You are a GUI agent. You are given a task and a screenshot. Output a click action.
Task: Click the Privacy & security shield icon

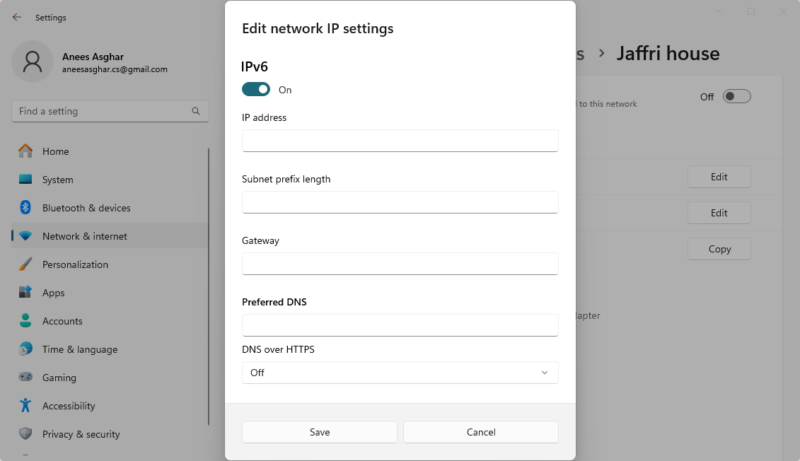pyautogui.click(x=25, y=434)
